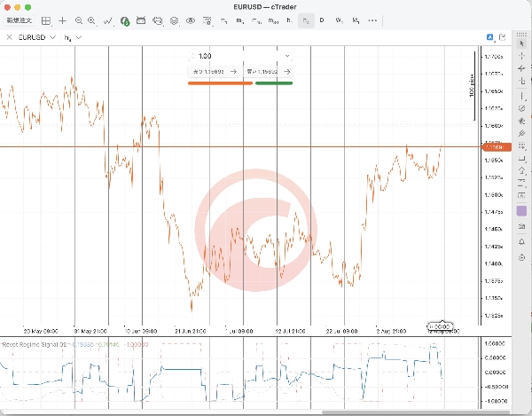Open the dotted grid pattern tool group

click(x=522, y=145)
